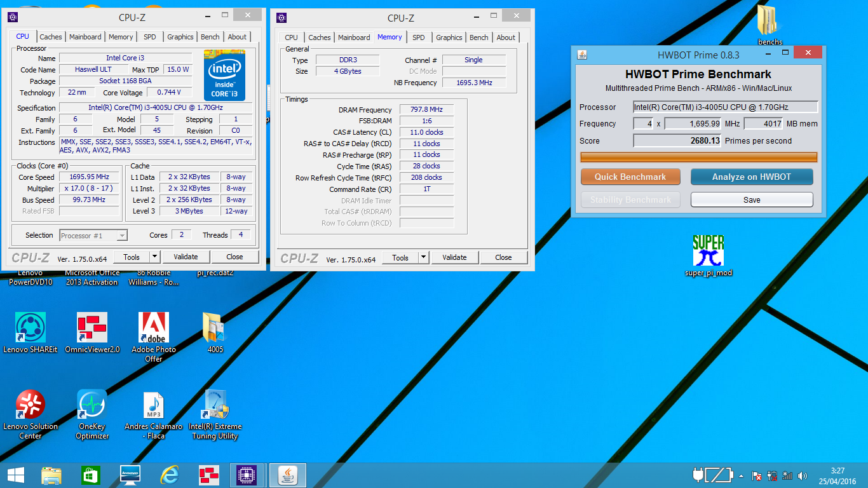Click Validate in the left CPU-Z window
Viewport: 868px width, 488px height.
tap(186, 257)
